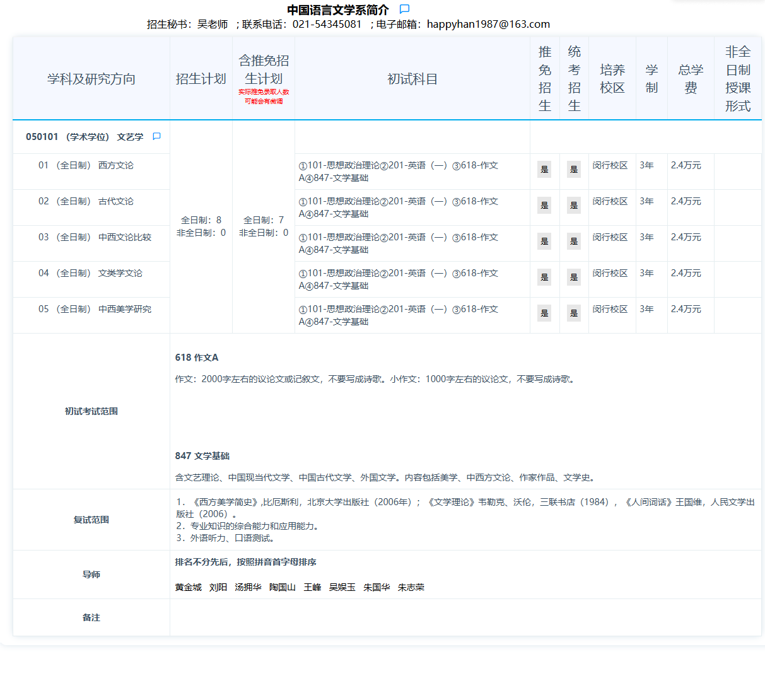The width and height of the screenshot is (765, 700).
Task: Select the 总学费 column header
Action: (691, 79)
